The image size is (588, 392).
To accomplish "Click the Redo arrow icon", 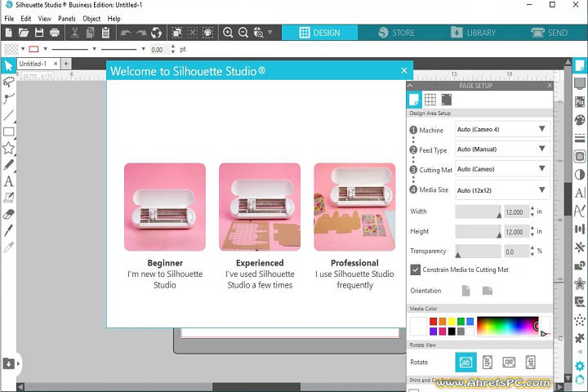I will 141,33.
